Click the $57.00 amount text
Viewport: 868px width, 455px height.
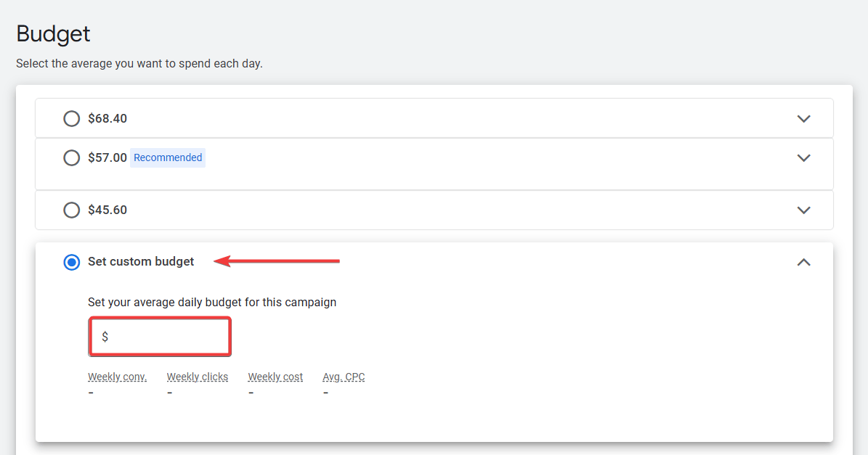[108, 157]
